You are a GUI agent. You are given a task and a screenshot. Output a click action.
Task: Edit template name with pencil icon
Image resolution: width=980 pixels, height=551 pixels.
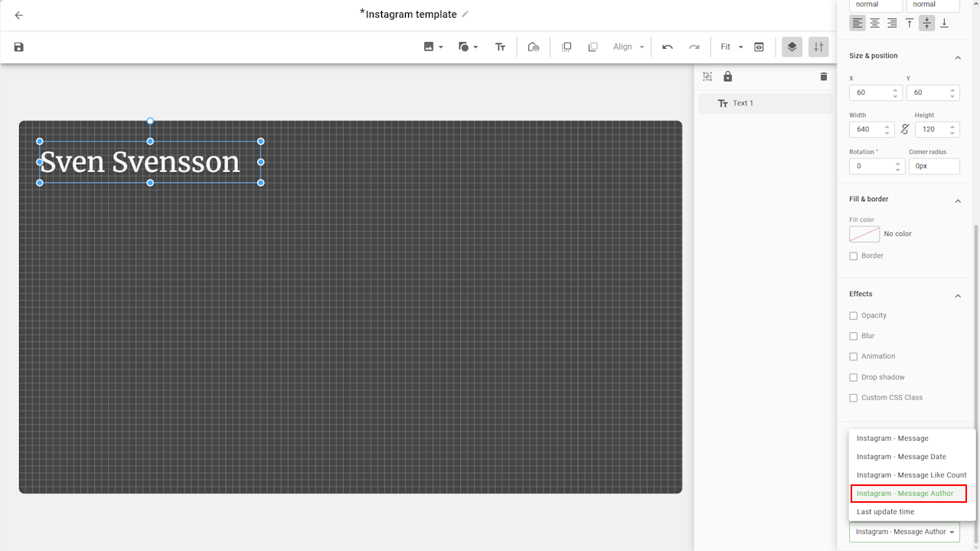tap(465, 14)
